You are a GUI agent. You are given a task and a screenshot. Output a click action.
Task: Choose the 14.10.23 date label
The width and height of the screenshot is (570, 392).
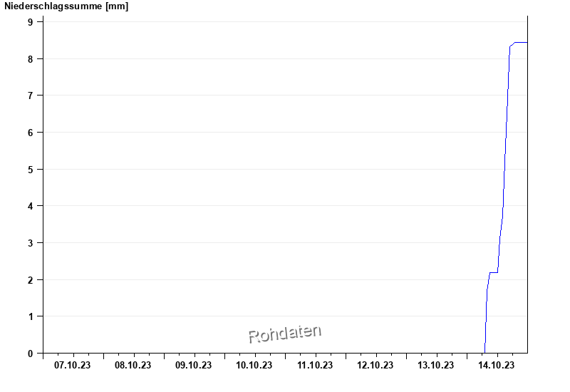[497, 366]
